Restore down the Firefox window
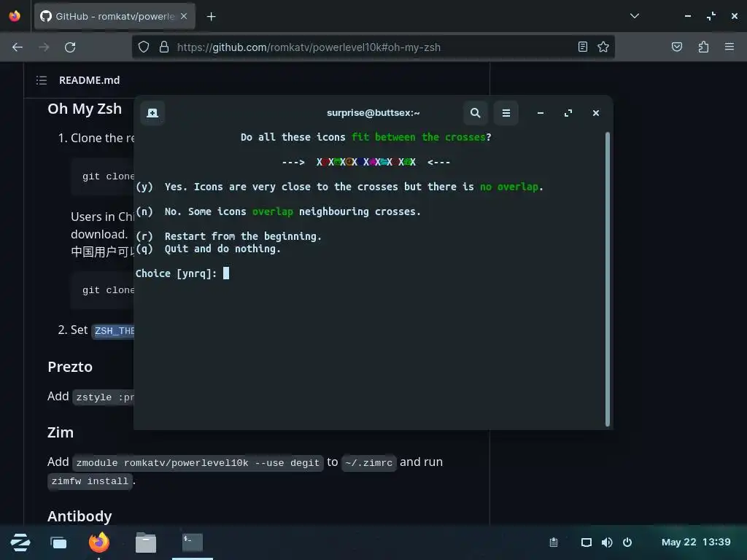Viewport: 747px width, 560px height. tap(711, 16)
